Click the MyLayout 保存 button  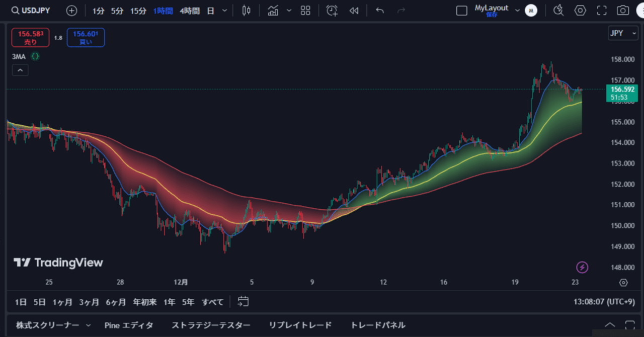coord(492,11)
